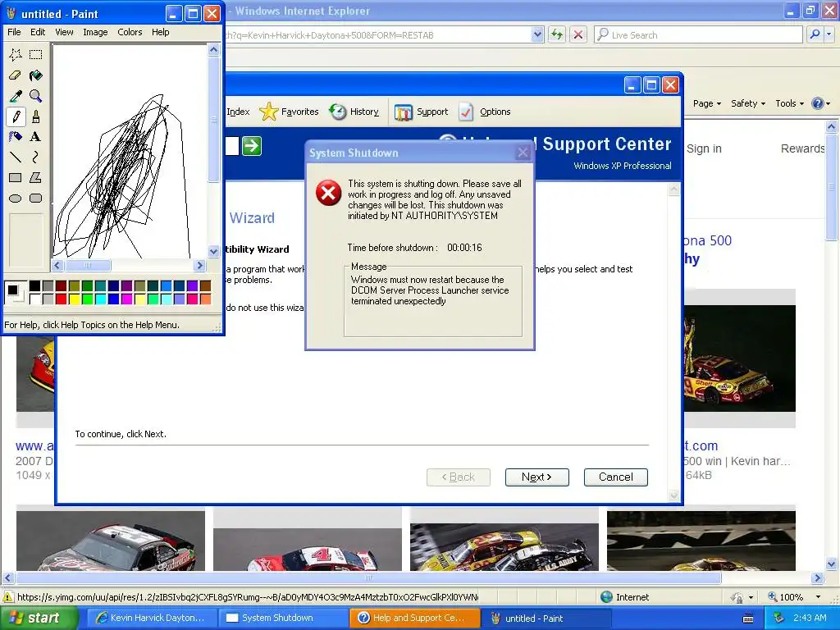Viewport: 840px width, 630px height.
Task: Open Favorites in Help and Support Center
Action: point(289,112)
